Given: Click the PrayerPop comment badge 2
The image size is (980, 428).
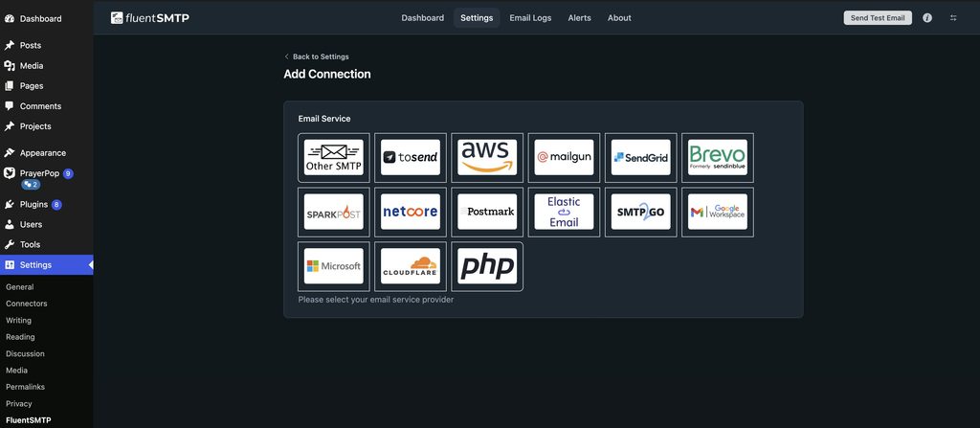Looking at the screenshot, I should click(x=32, y=185).
